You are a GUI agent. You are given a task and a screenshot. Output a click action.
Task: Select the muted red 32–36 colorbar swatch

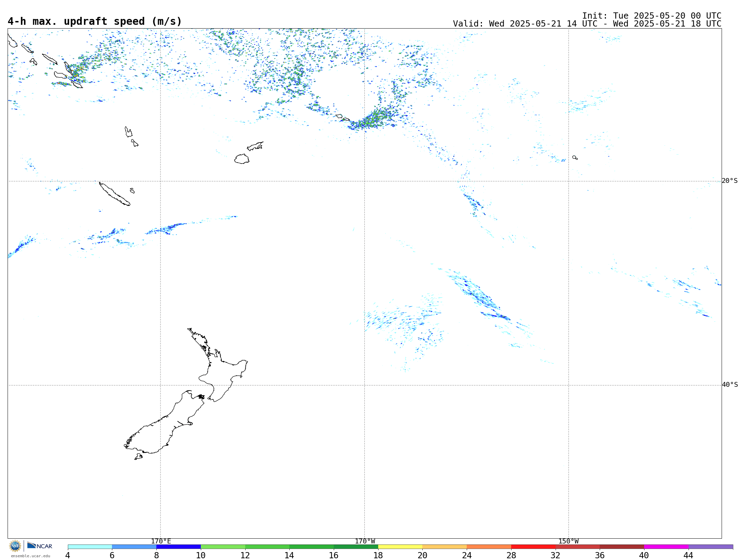pyautogui.click(x=578, y=547)
